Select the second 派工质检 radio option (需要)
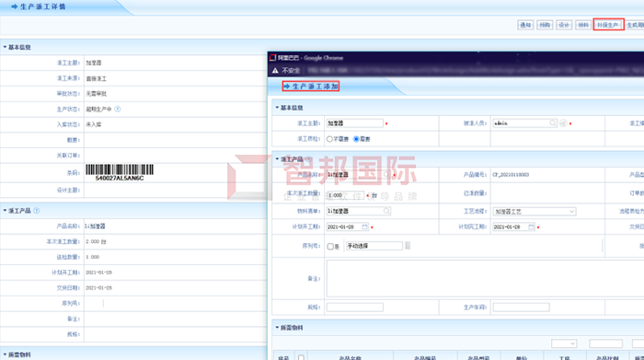 (356, 139)
